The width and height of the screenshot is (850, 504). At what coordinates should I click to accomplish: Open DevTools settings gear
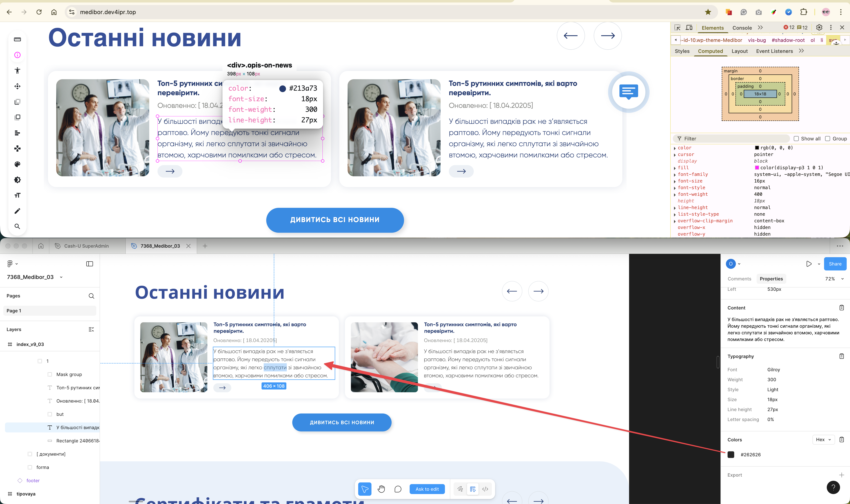point(819,28)
